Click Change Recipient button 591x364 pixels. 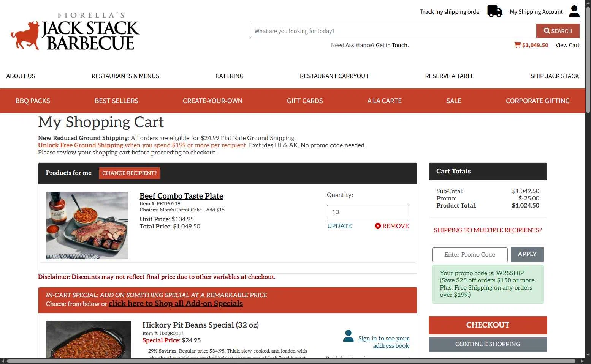pos(130,173)
